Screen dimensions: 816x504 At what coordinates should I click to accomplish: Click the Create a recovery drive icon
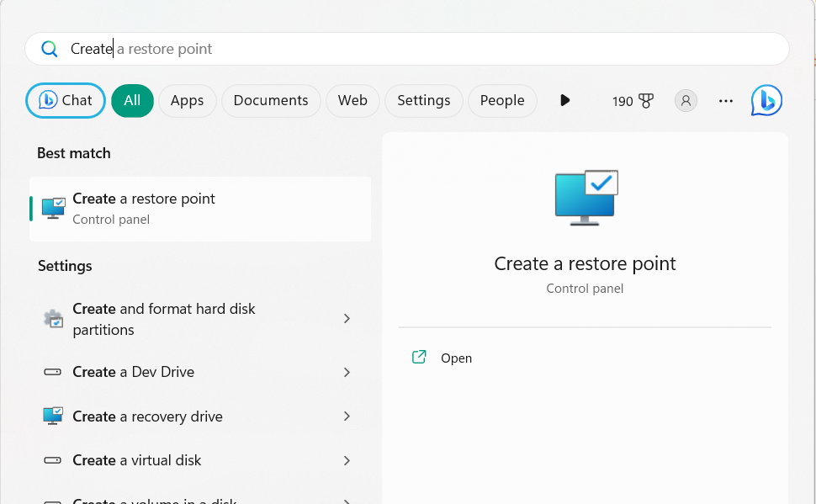tap(53, 416)
